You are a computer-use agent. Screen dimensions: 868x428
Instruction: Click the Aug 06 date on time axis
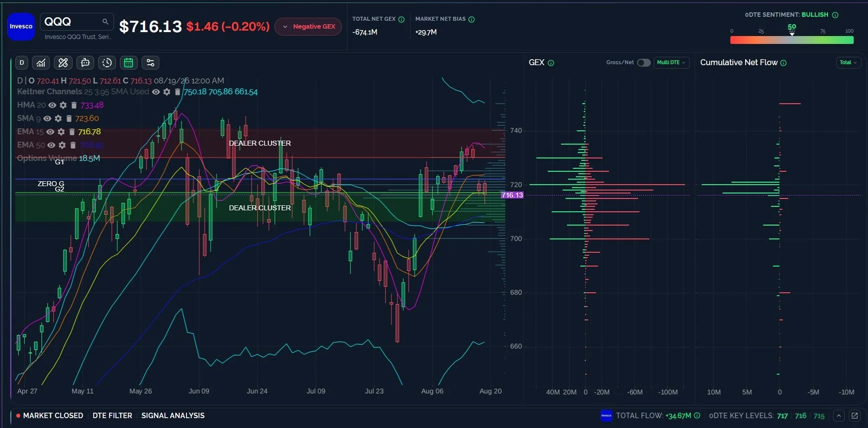[432, 391]
